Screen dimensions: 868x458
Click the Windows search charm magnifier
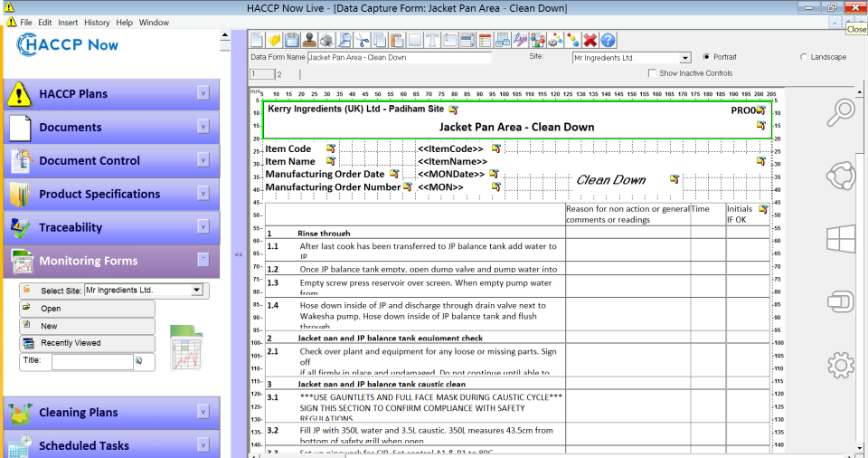coord(841,112)
